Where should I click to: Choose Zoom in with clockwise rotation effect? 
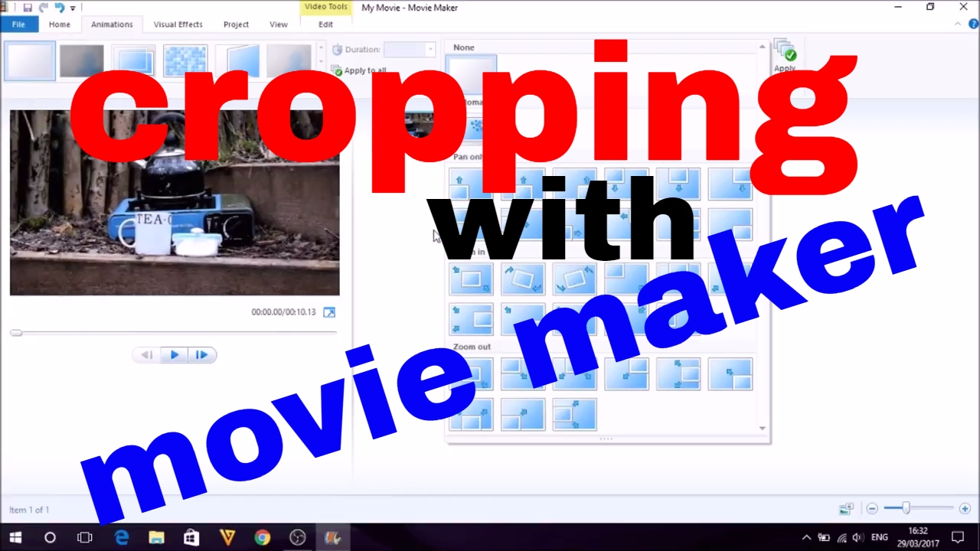(523, 279)
